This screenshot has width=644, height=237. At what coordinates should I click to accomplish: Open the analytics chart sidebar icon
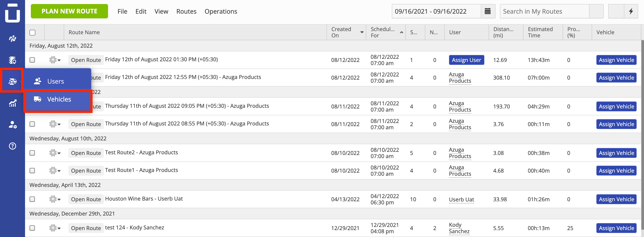point(13,103)
